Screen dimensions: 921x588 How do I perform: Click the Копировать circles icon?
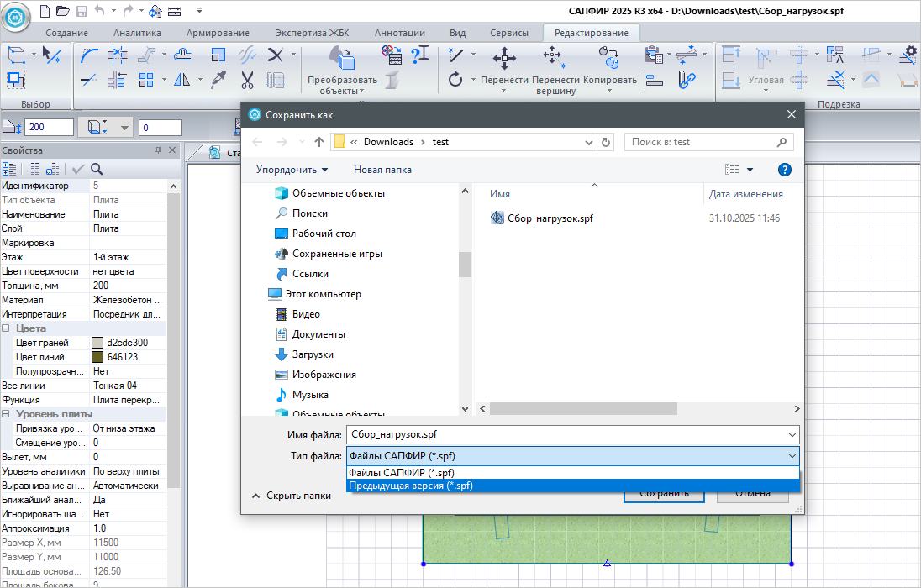tap(609, 58)
